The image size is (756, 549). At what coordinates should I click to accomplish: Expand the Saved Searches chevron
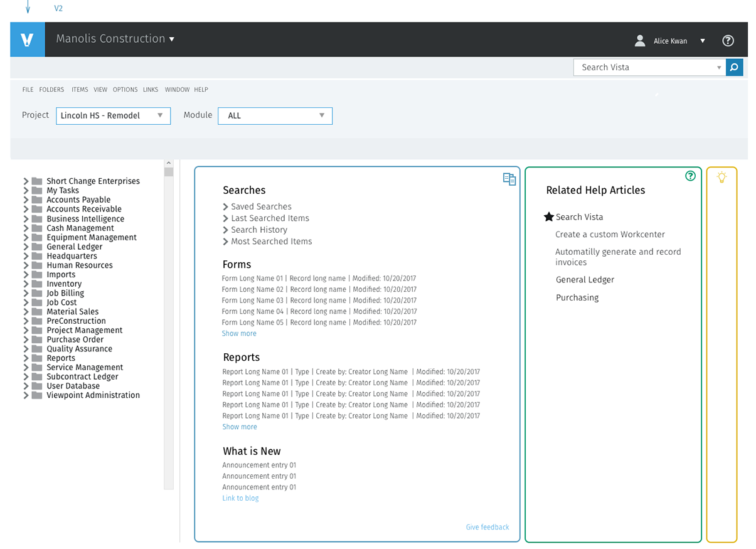[x=226, y=206]
